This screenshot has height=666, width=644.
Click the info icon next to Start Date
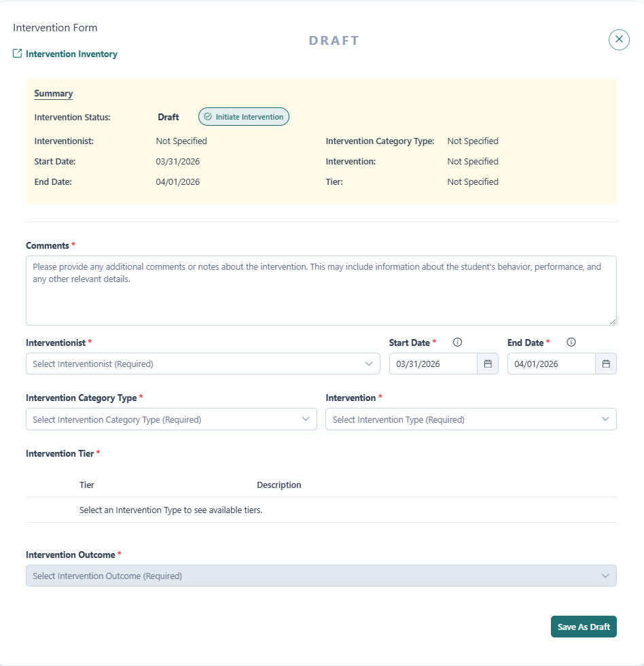[x=457, y=342]
